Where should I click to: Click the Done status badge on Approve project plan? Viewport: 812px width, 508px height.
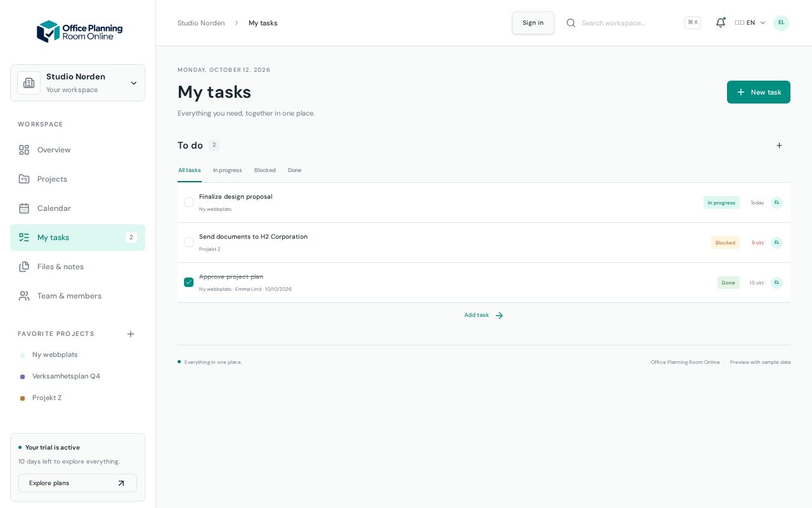728,283
